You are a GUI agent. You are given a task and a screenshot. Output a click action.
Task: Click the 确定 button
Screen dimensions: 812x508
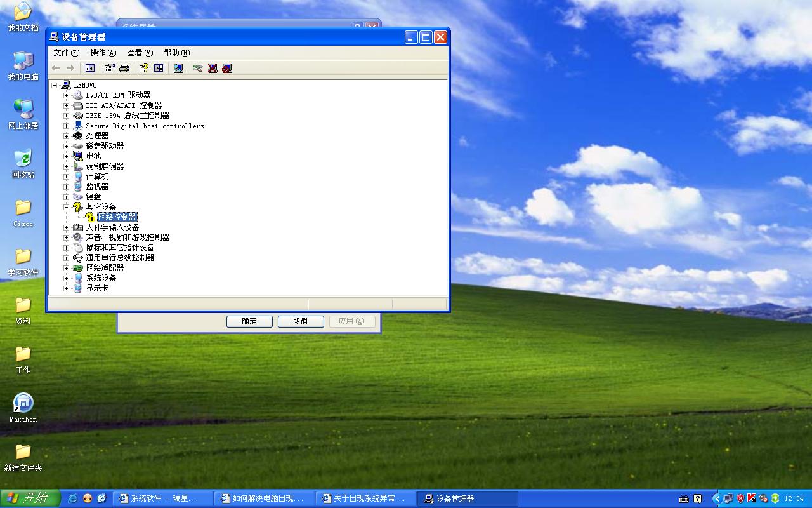click(249, 321)
